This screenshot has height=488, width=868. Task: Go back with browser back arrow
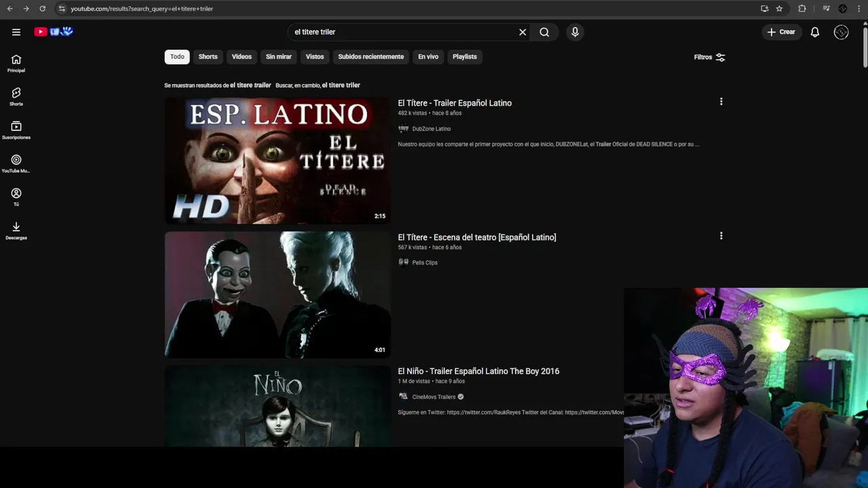(x=9, y=9)
